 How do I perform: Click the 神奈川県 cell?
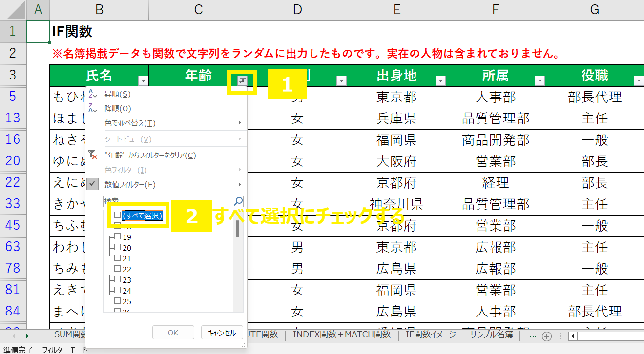tap(396, 204)
